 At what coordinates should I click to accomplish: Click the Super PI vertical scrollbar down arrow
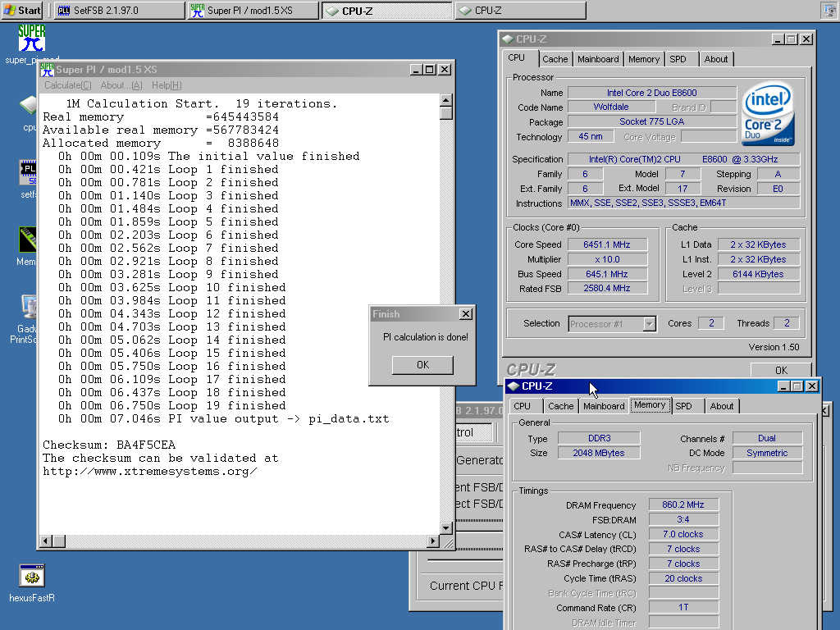(x=445, y=527)
